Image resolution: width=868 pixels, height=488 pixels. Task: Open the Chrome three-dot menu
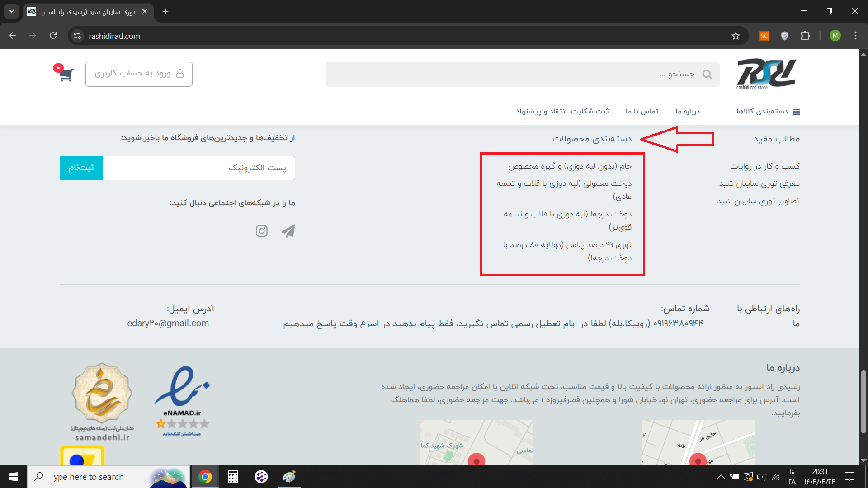click(x=855, y=36)
